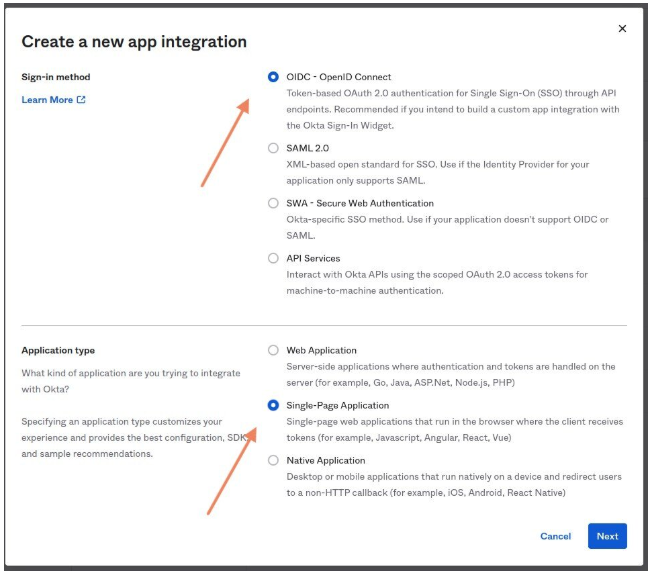
Task: Click the external link icon beside Learn More
Action: click(x=81, y=100)
